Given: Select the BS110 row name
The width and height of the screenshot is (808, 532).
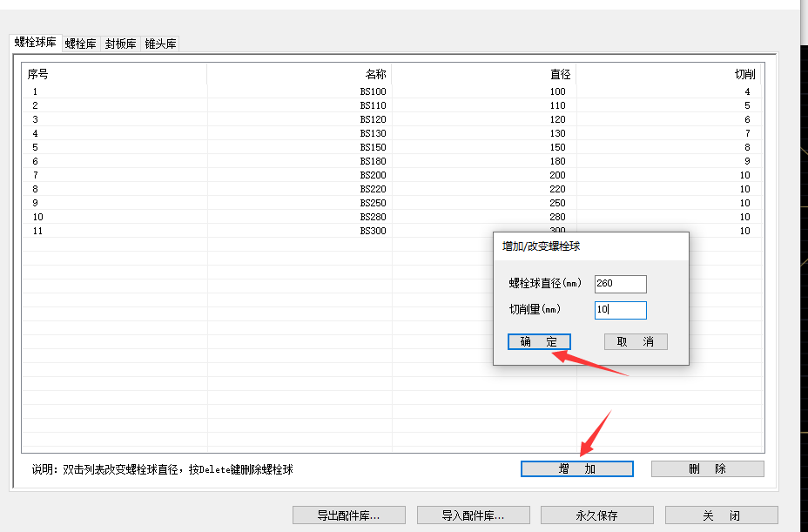Looking at the screenshot, I should pos(373,105).
